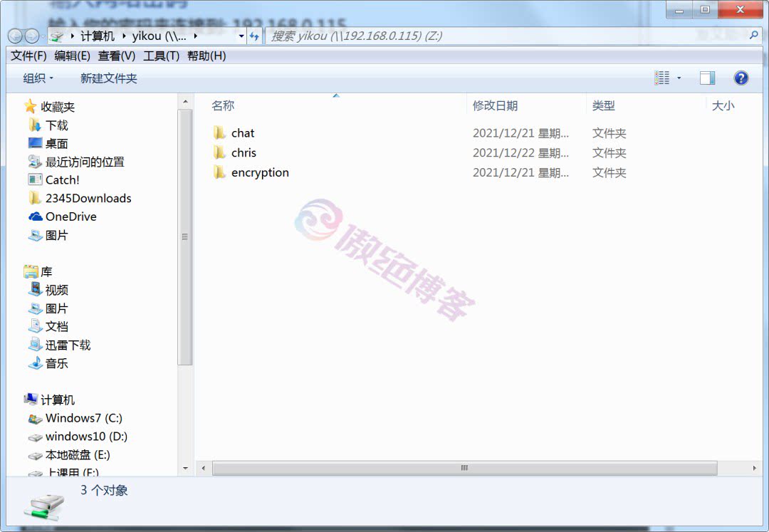Click the refresh icon in address bar
This screenshot has width=769, height=532.
pos(255,36)
